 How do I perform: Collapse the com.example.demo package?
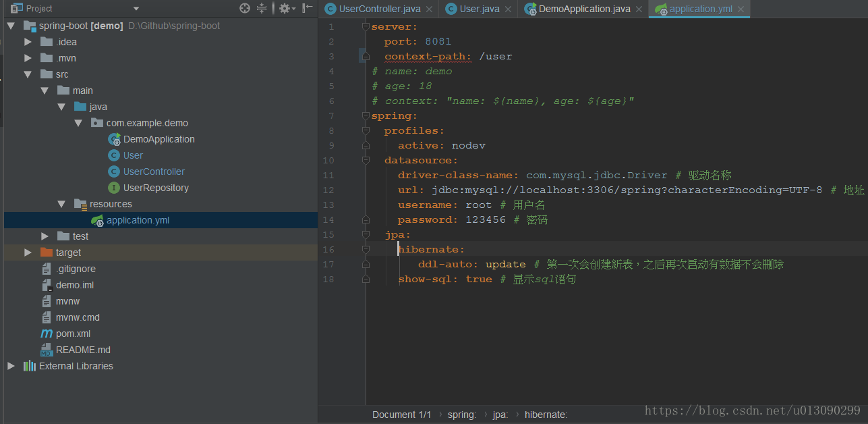pyautogui.click(x=78, y=123)
